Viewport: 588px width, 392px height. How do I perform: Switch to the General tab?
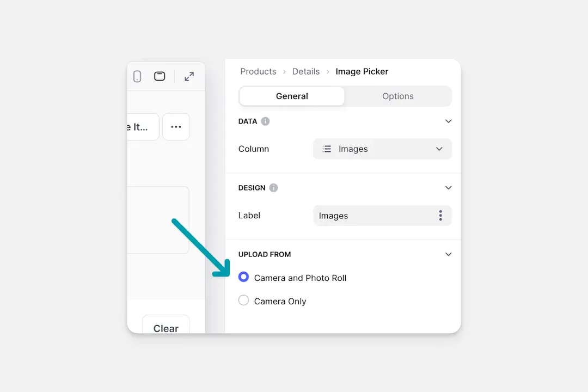[x=292, y=96]
